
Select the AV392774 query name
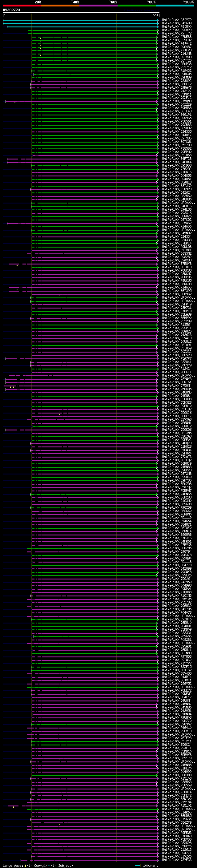tap(11, 10)
